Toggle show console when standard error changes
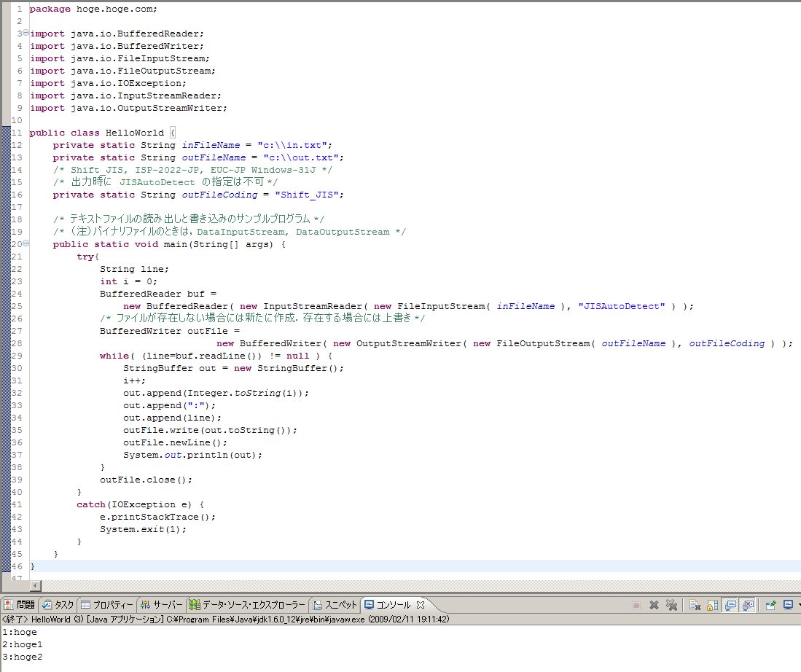The image size is (801, 672). [749, 605]
